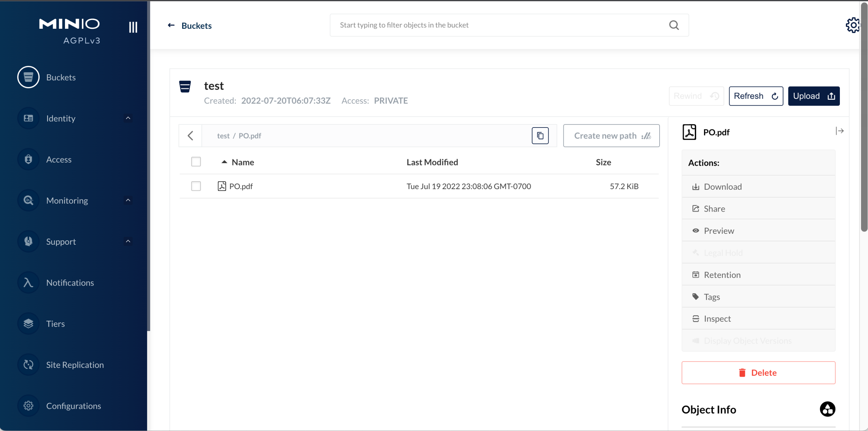The height and width of the screenshot is (431, 868).
Task: Go back using breadcrumb left chevron
Action: click(190, 136)
